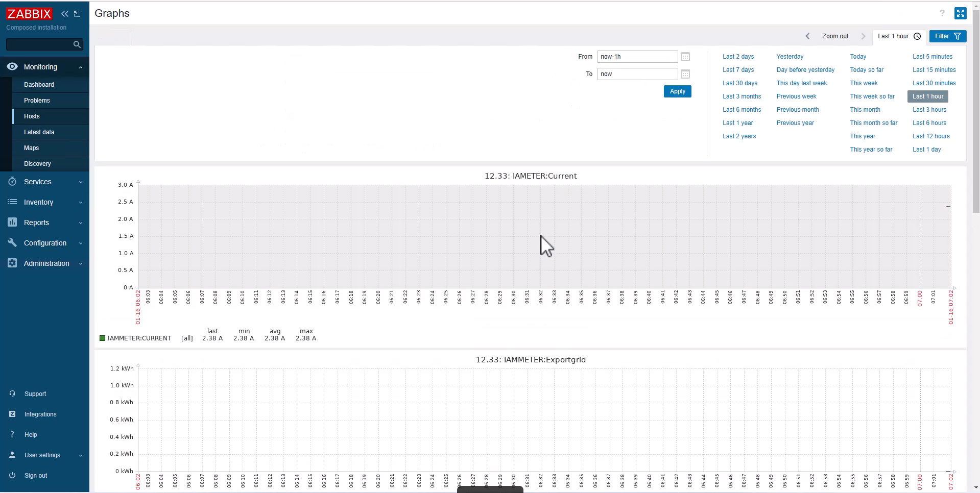Image resolution: width=980 pixels, height=493 pixels.
Task: Click the green IAMMETER:CURRENT legend swatch
Action: 102,338
